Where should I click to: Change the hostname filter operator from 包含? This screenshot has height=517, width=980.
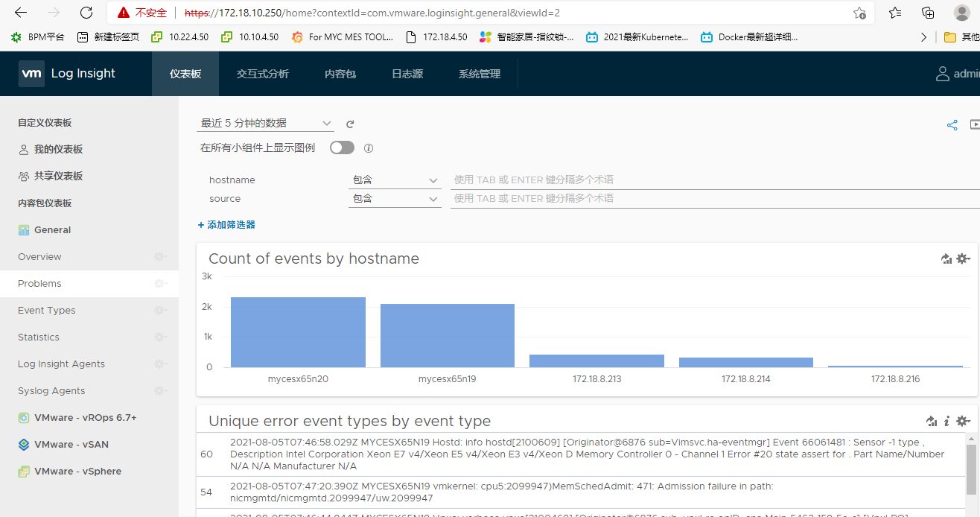pos(395,180)
